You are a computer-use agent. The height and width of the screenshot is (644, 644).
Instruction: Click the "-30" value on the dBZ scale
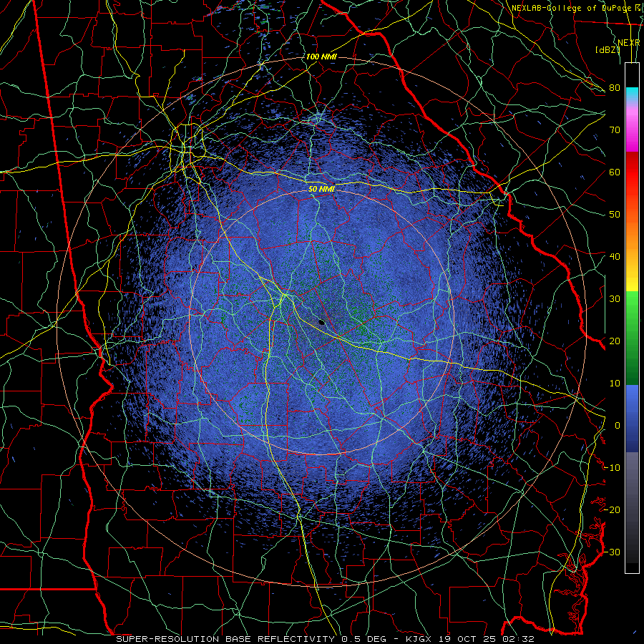tap(612, 552)
